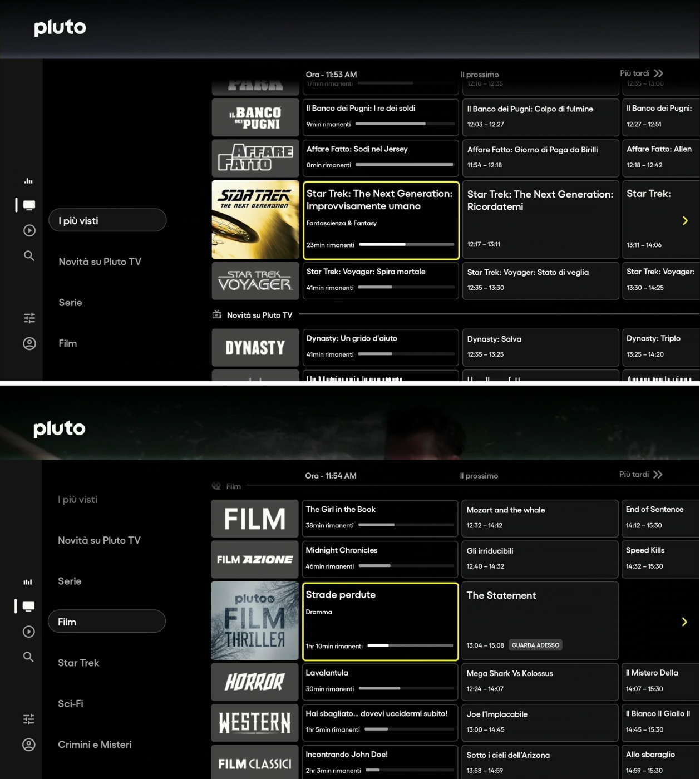Image resolution: width=700 pixels, height=779 pixels.
Task: Open On Demand play icon in upper sidebar
Action: click(x=29, y=230)
